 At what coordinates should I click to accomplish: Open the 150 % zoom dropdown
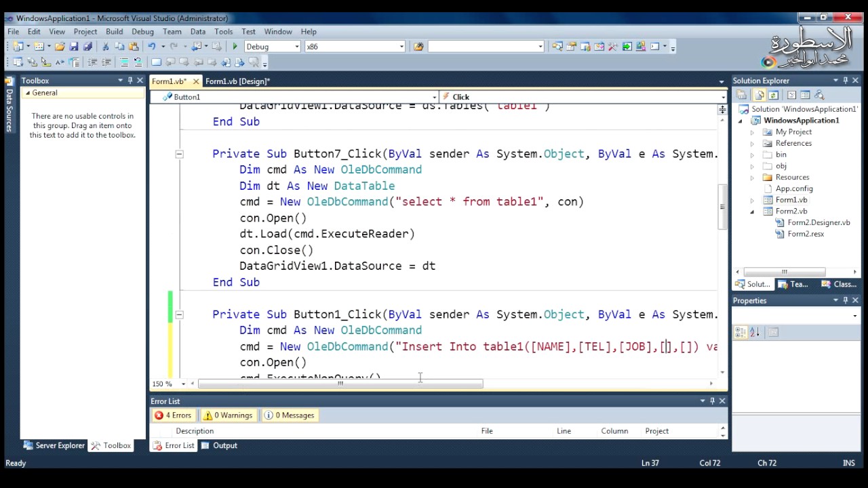click(x=184, y=384)
